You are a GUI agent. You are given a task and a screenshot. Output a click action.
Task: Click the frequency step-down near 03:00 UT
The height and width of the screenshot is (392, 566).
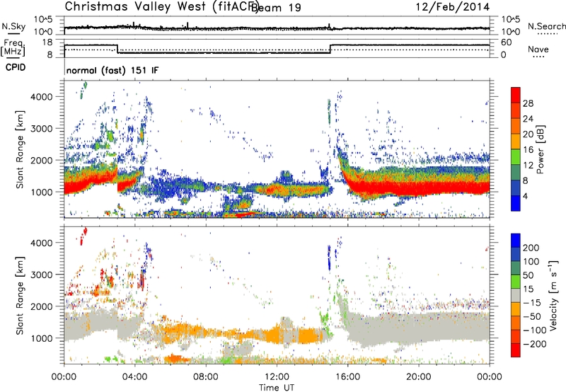click(117, 49)
